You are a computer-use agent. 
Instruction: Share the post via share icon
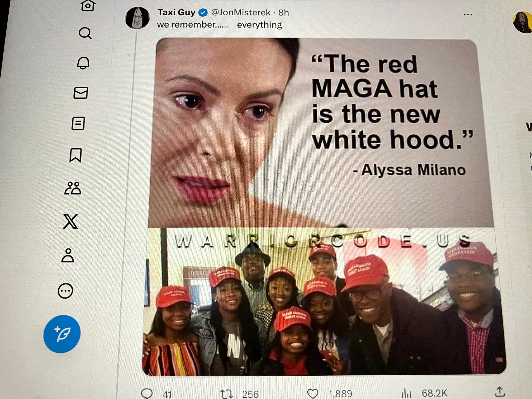coord(500,391)
